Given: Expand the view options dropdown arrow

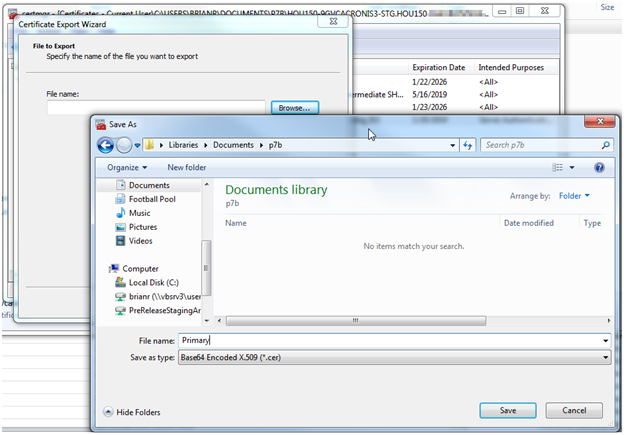Looking at the screenshot, I should pos(572,168).
